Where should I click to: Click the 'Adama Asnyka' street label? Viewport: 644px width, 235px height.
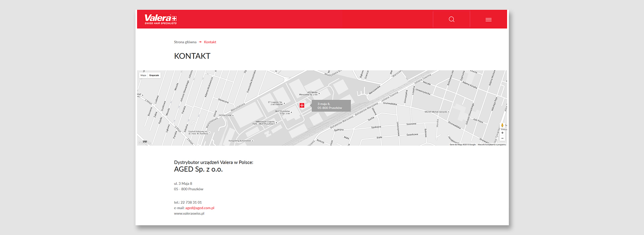(470, 85)
